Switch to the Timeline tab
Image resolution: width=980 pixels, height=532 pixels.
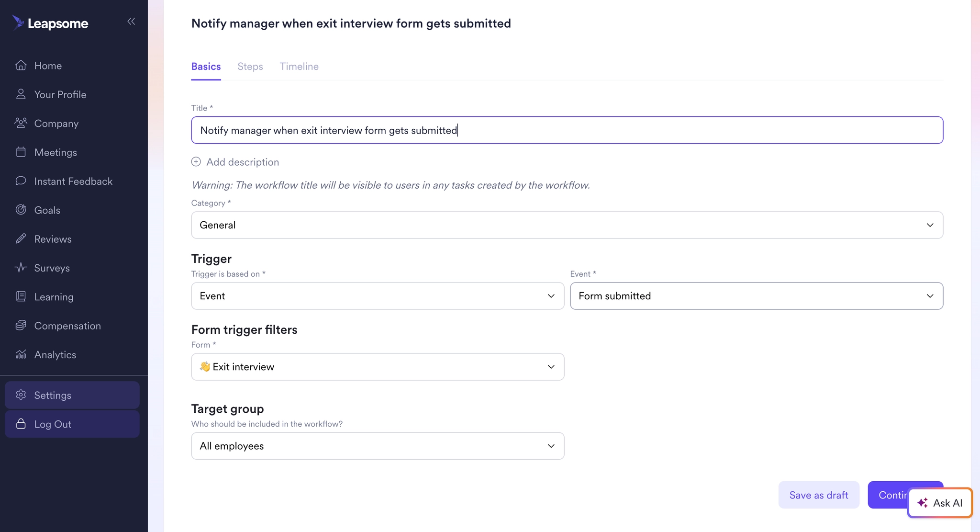pos(299,67)
